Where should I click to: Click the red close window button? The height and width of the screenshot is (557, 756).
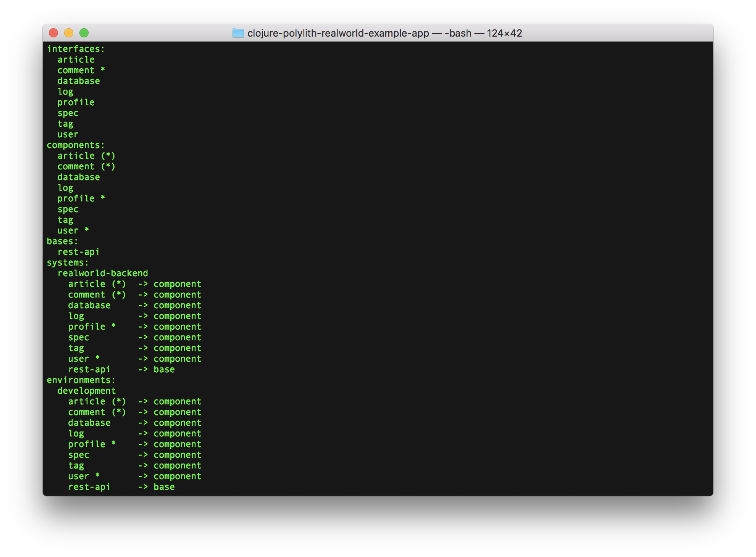(54, 33)
